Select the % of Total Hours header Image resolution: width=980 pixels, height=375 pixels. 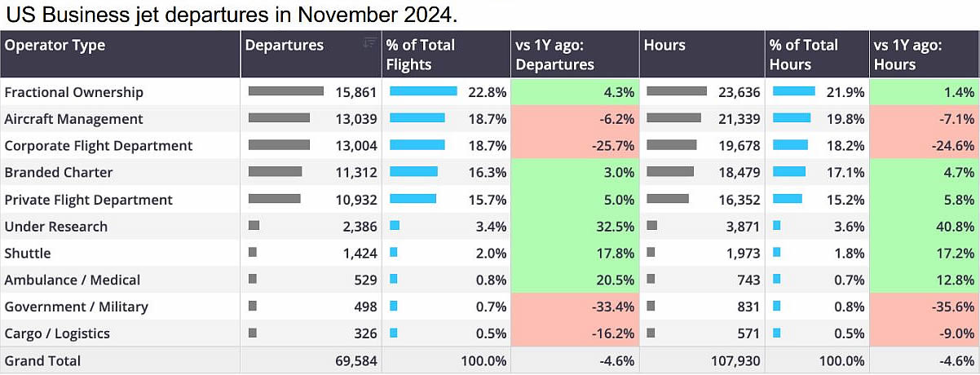point(804,55)
